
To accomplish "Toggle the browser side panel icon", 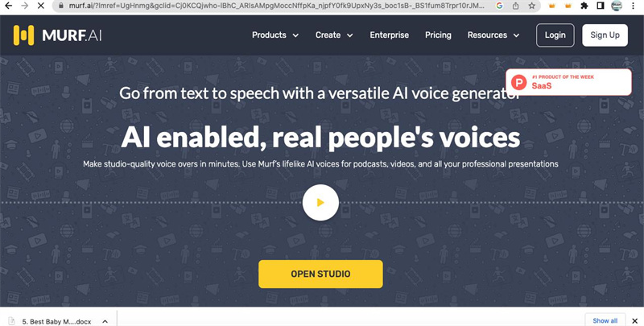I will pos(601,6).
